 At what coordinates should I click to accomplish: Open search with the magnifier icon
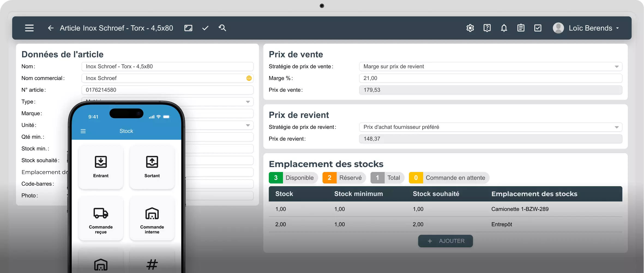click(x=222, y=28)
